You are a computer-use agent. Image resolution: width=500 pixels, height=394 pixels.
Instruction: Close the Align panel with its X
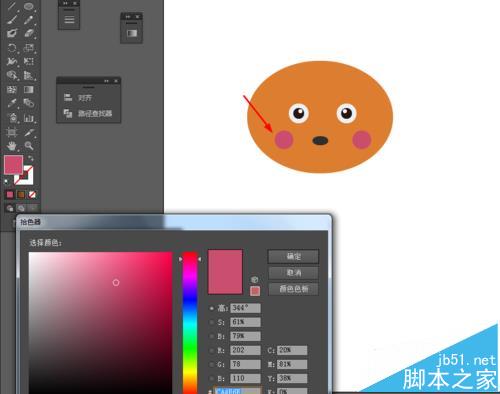[x=116, y=81]
